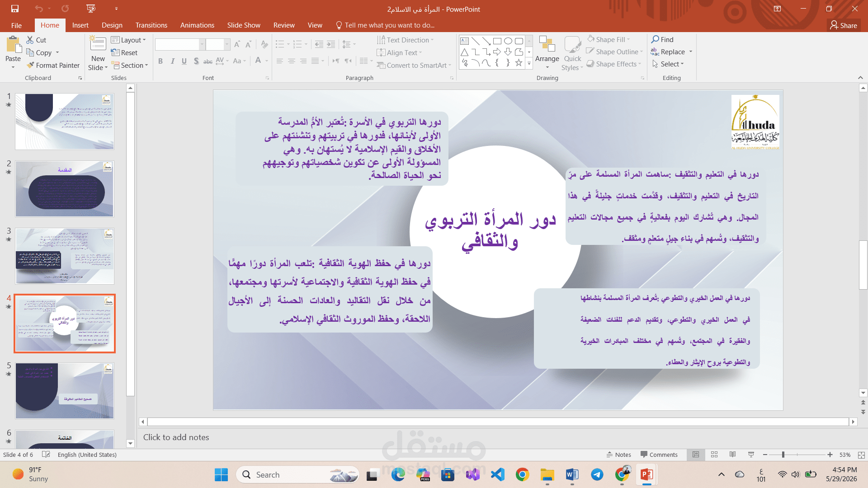Click Tell me what you want to do box
This screenshot has width=868, height=488.
click(x=385, y=25)
